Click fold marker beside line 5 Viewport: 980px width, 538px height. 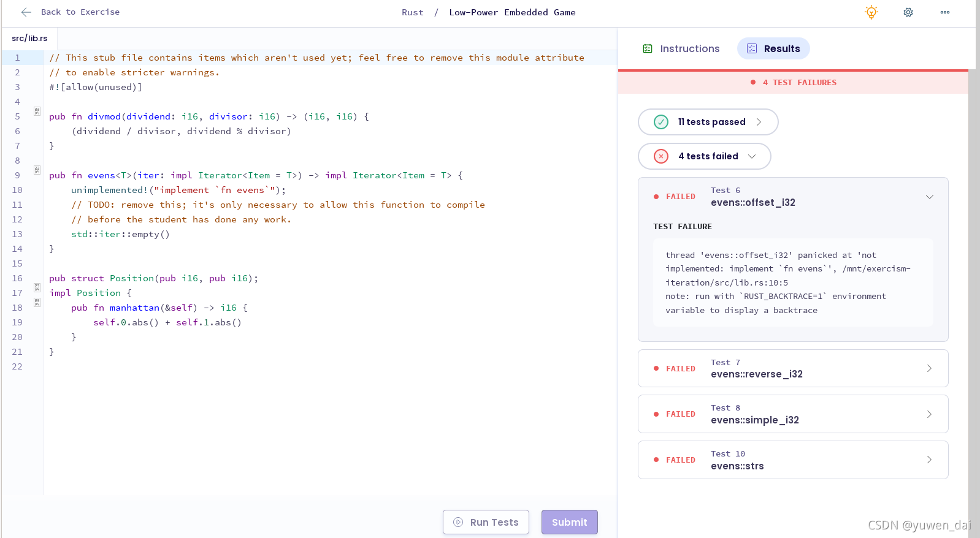click(x=37, y=112)
